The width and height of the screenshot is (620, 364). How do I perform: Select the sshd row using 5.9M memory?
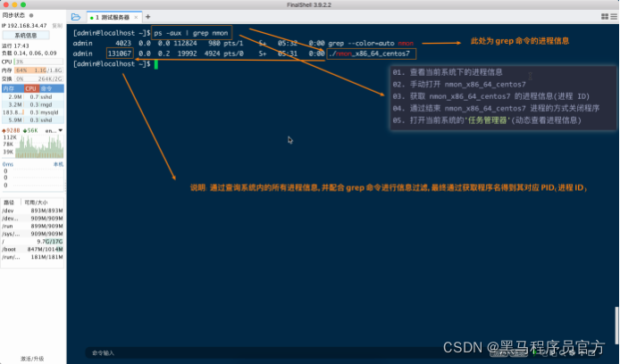coord(32,120)
